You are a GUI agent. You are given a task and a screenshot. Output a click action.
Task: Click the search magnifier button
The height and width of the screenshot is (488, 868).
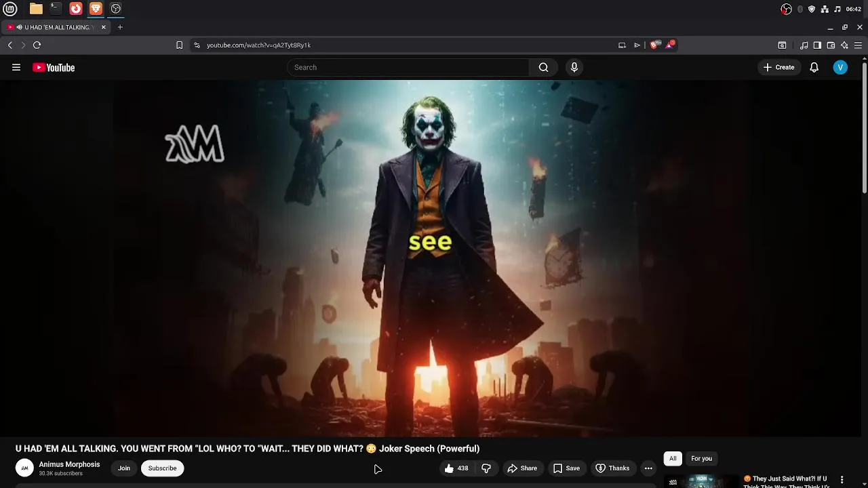tap(543, 67)
